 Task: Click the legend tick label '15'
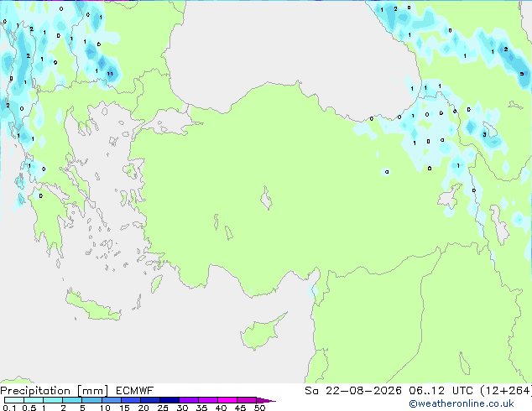tap(124, 408)
